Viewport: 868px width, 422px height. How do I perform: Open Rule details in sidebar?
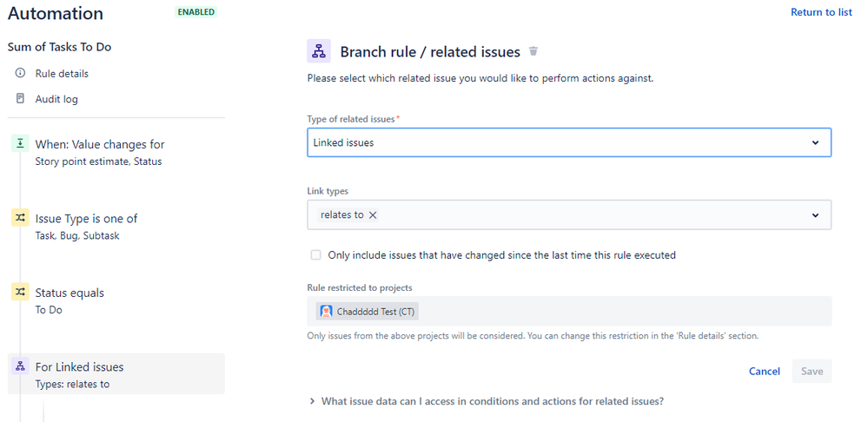tap(62, 74)
